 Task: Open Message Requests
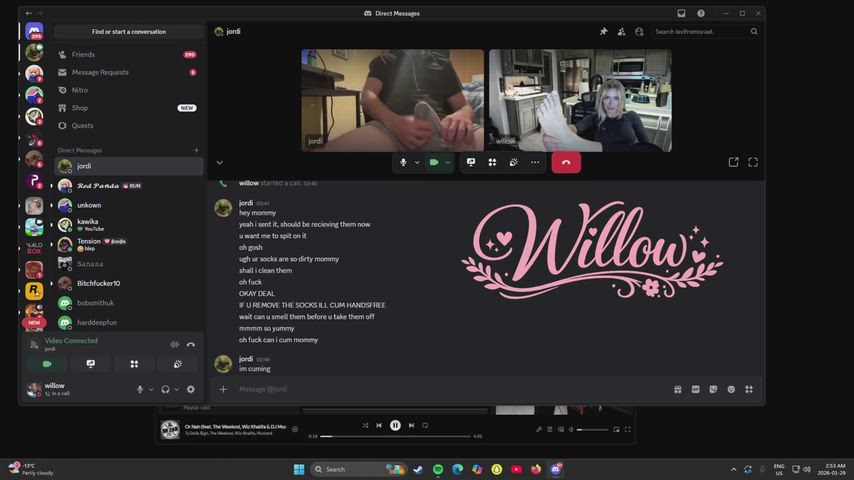pyautogui.click(x=129, y=72)
